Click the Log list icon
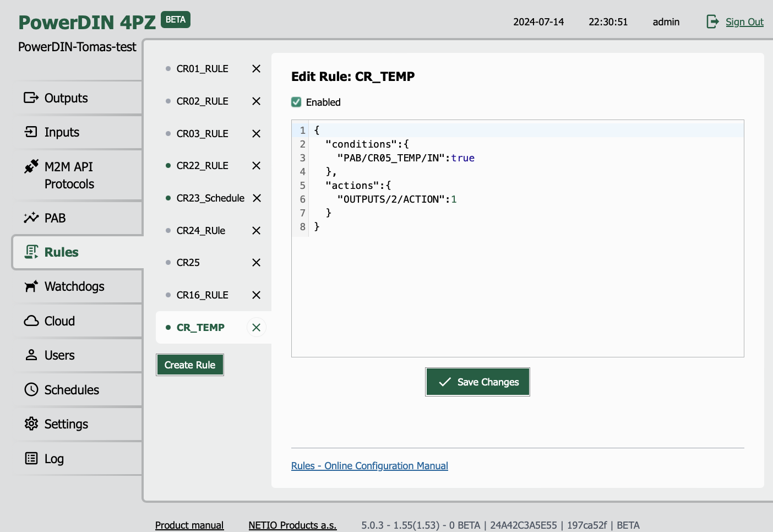The width and height of the screenshot is (773, 532). coord(31,459)
